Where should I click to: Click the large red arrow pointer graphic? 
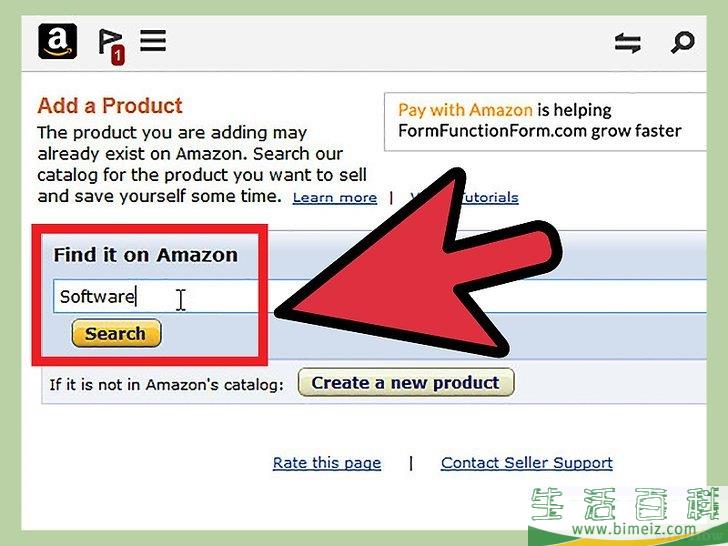pyautogui.click(x=420, y=265)
